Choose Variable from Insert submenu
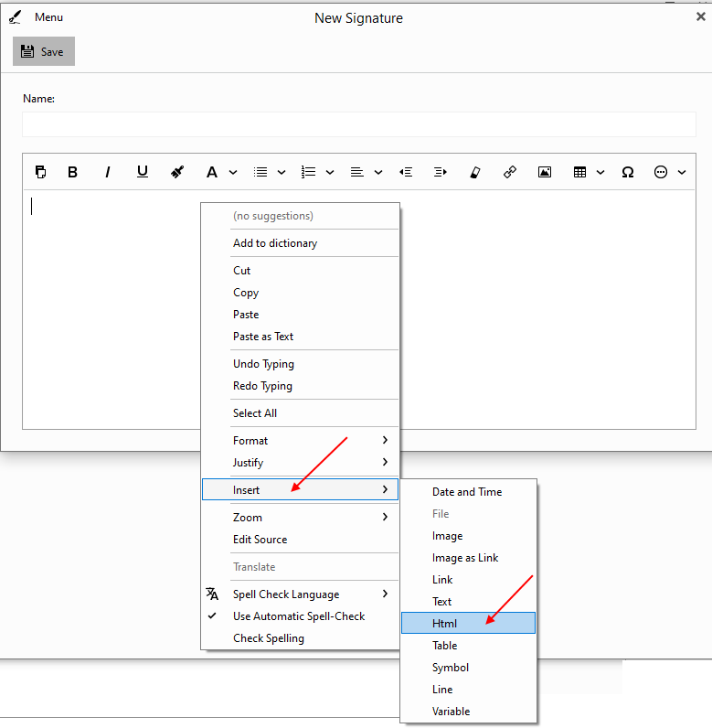 tap(469, 711)
